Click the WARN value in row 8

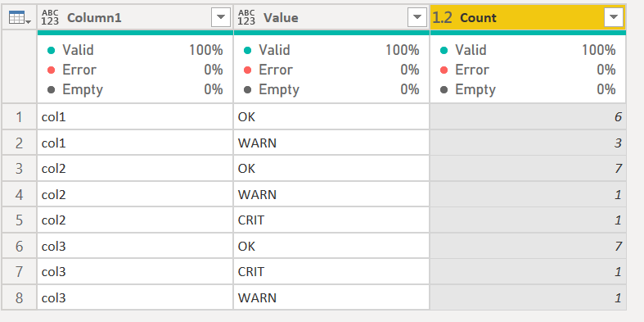point(331,297)
